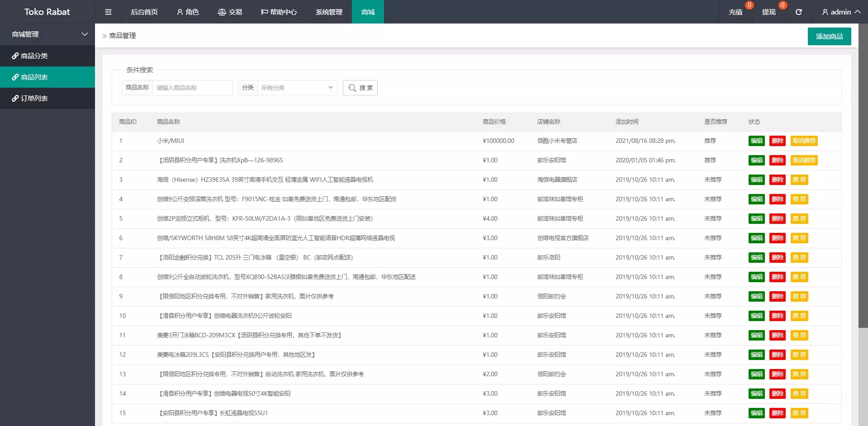Image resolution: width=868 pixels, height=426 pixels.
Task: Expand the admin account menu chevron
Action: (859, 12)
